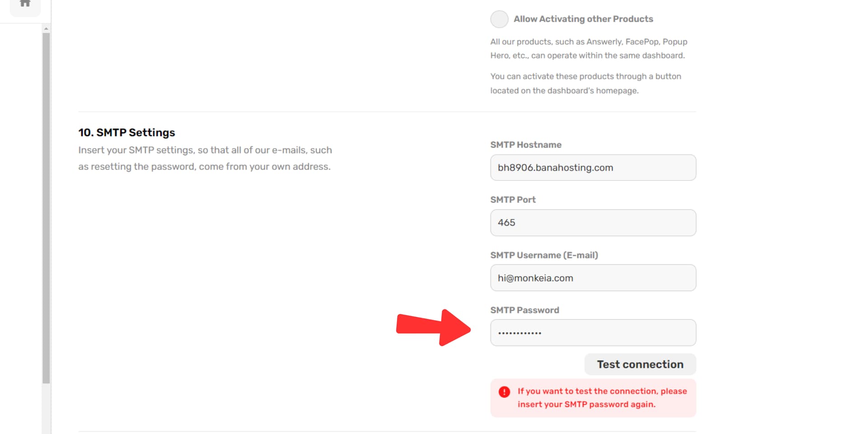Click the sidebar scrollbar up arrow
The image size is (868, 434).
pyautogui.click(x=46, y=28)
